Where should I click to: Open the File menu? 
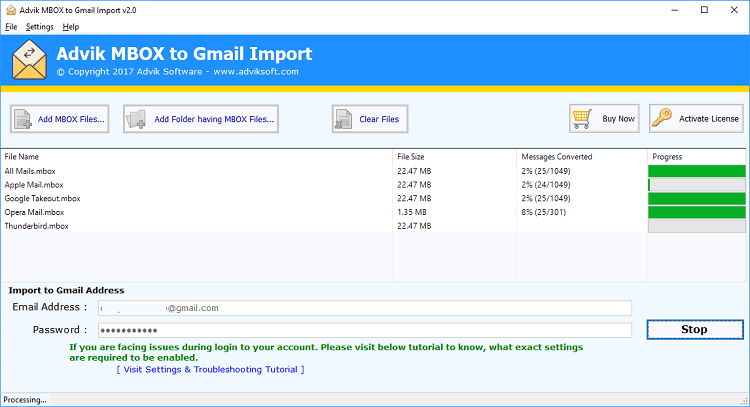point(11,27)
